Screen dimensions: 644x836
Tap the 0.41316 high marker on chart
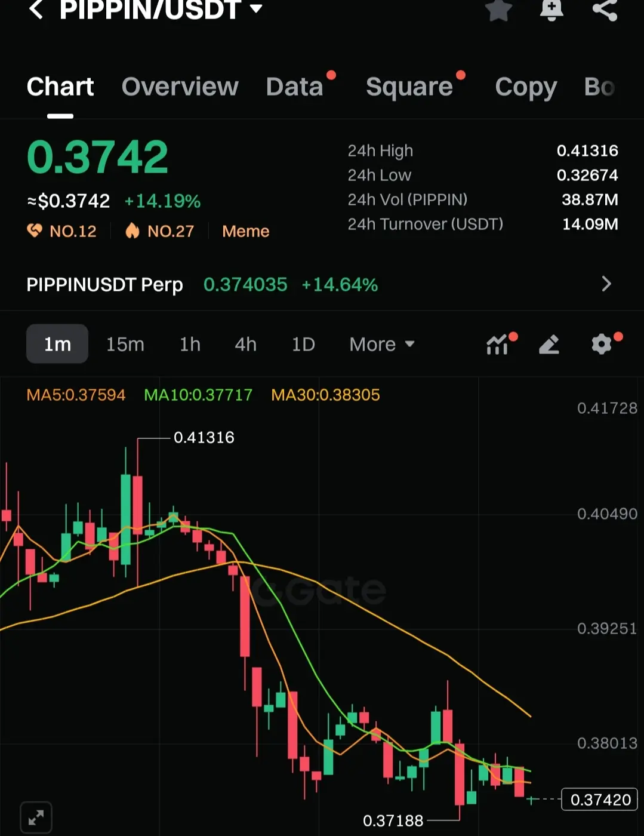coord(204,438)
